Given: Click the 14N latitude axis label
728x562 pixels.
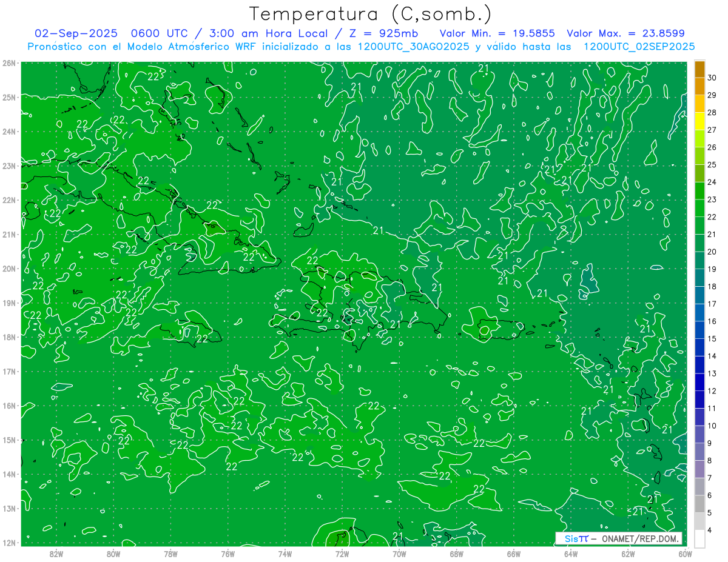Looking at the screenshot, I should coord(8,474).
